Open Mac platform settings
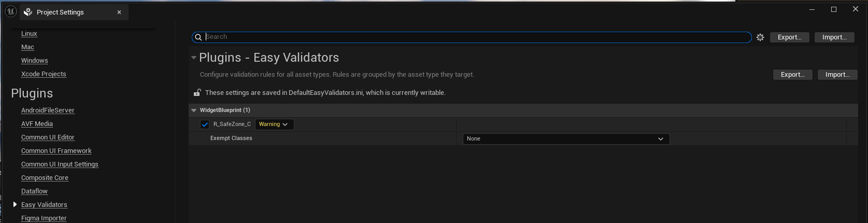This screenshot has width=868, height=223. pyautogui.click(x=27, y=47)
